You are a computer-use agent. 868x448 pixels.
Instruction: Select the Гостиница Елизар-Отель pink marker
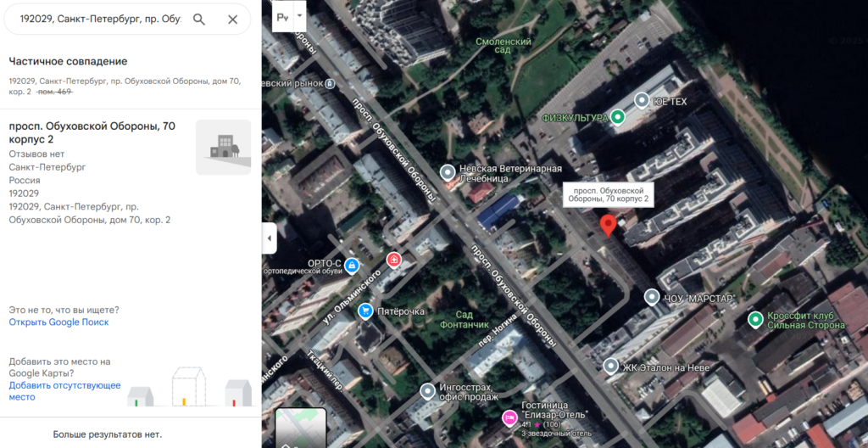[x=509, y=417]
